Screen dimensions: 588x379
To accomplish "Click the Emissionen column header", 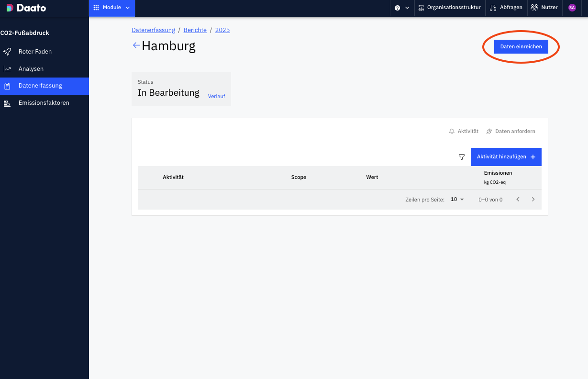I will 498,177.
